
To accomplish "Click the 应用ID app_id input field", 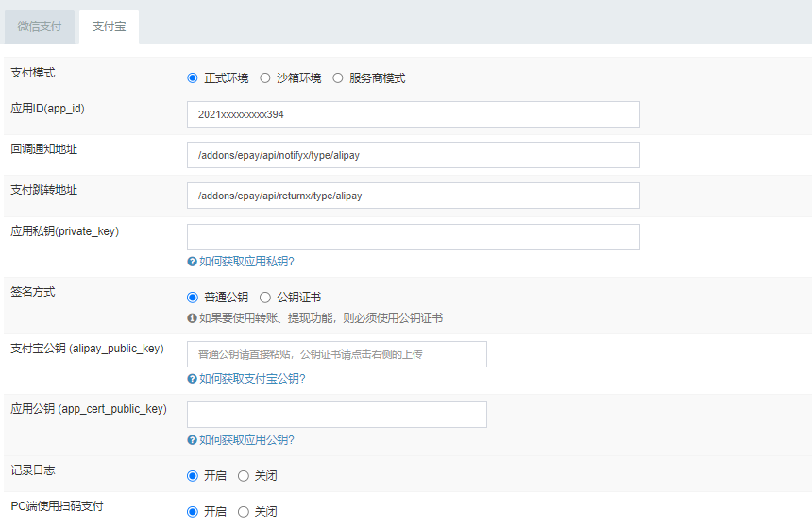I will coord(414,114).
